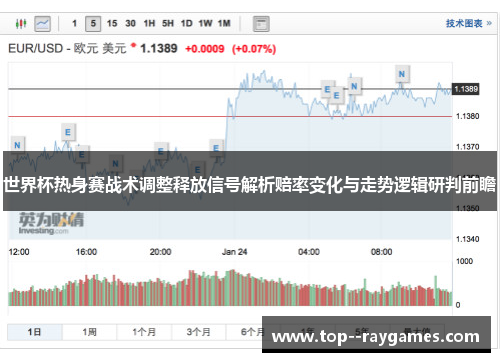Screen dimensions: 500x362
Task: Select the 1日 range tab
Action: [35, 332]
